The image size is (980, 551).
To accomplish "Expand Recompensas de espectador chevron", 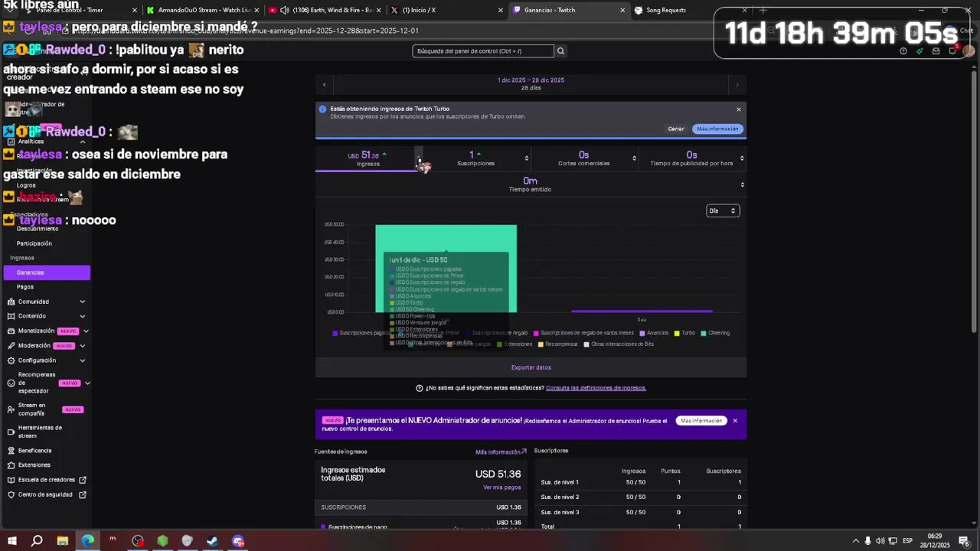I will pyautogui.click(x=87, y=383).
